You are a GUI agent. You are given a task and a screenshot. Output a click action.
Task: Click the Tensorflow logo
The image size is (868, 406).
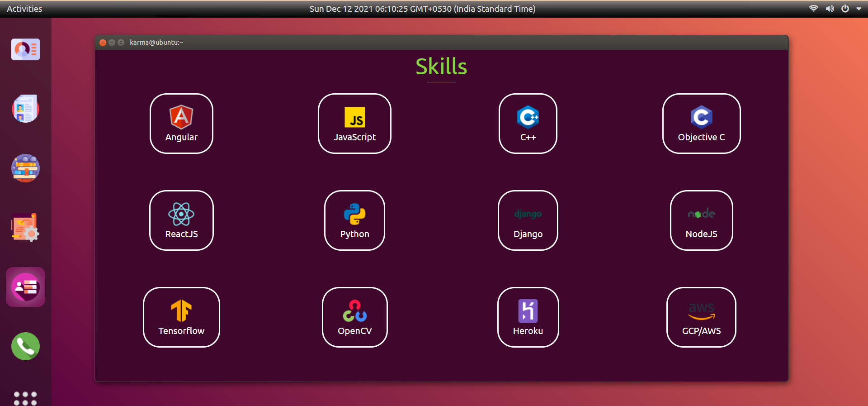point(181,310)
